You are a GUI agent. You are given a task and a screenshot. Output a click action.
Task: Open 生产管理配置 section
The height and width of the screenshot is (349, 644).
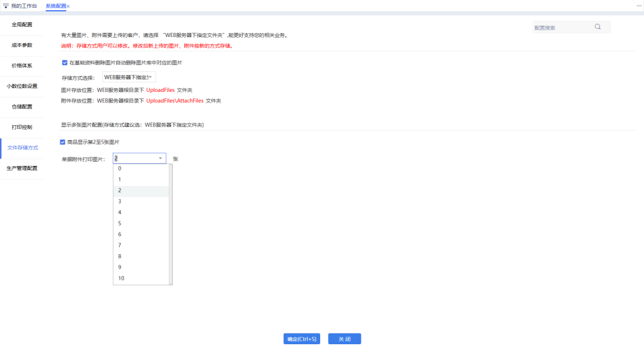point(22,169)
